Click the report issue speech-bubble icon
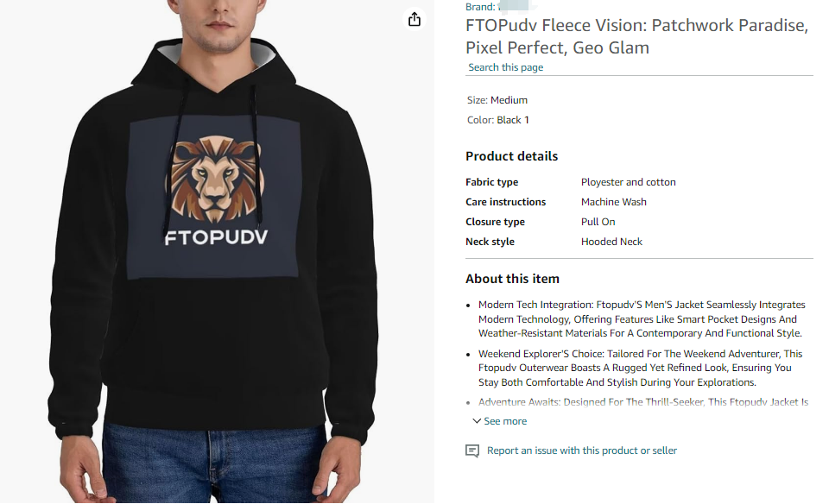 click(x=472, y=450)
